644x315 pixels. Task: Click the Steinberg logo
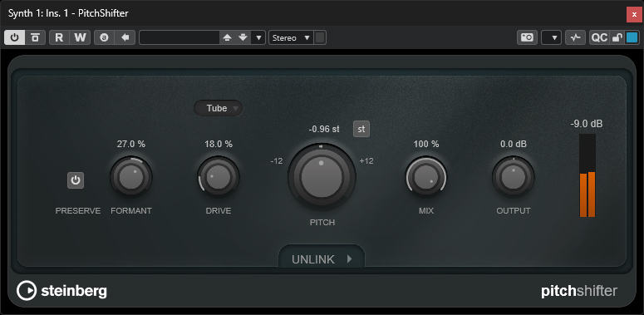click(x=62, y=291)
